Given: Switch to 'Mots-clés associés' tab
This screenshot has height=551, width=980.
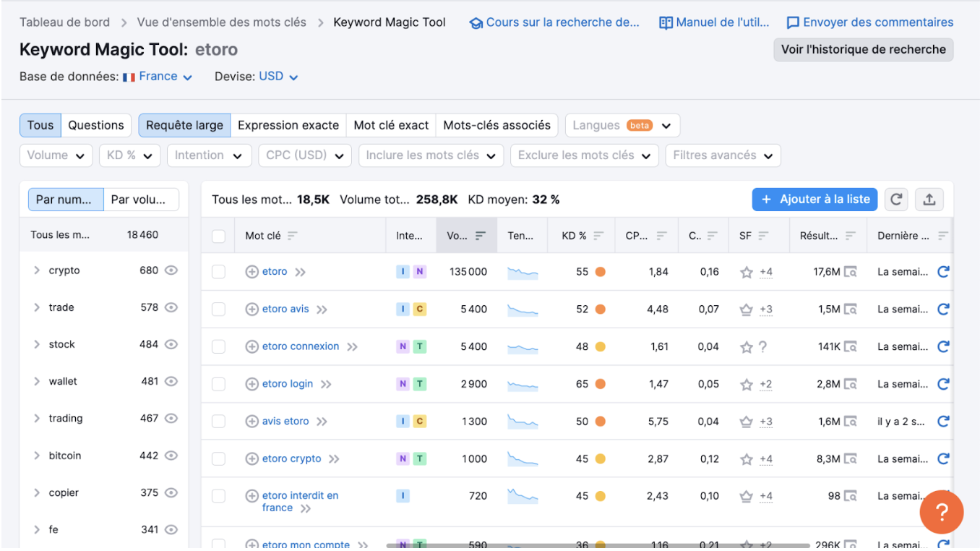Looking at the screenshot, I should pos(497,125).
